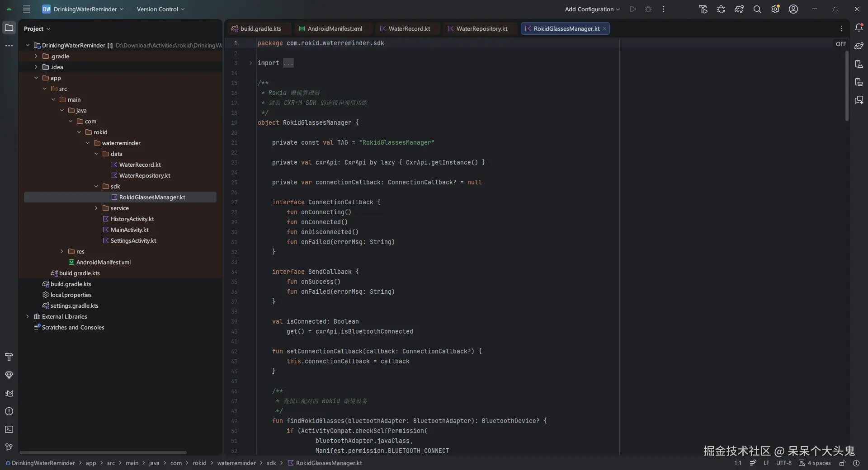Open the Search Everywhere magnifier icon
Screen dimensions: 868x470
(757, 9)
